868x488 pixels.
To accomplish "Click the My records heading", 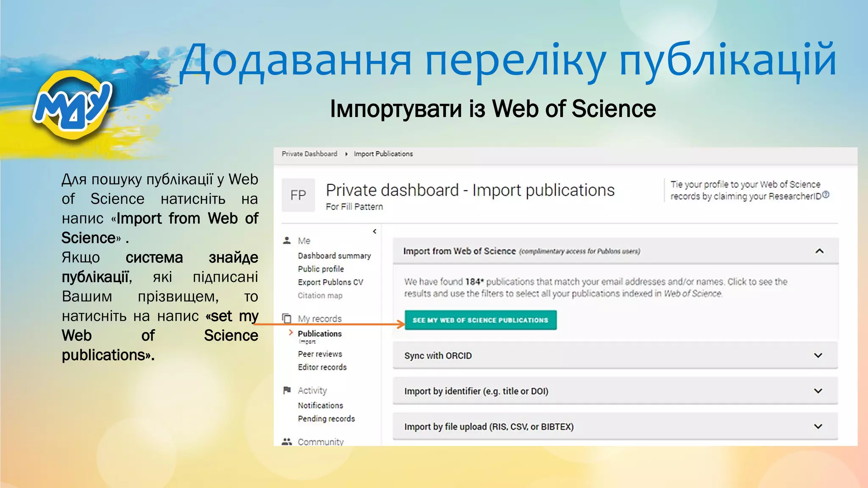I will (x=320, y=319).
